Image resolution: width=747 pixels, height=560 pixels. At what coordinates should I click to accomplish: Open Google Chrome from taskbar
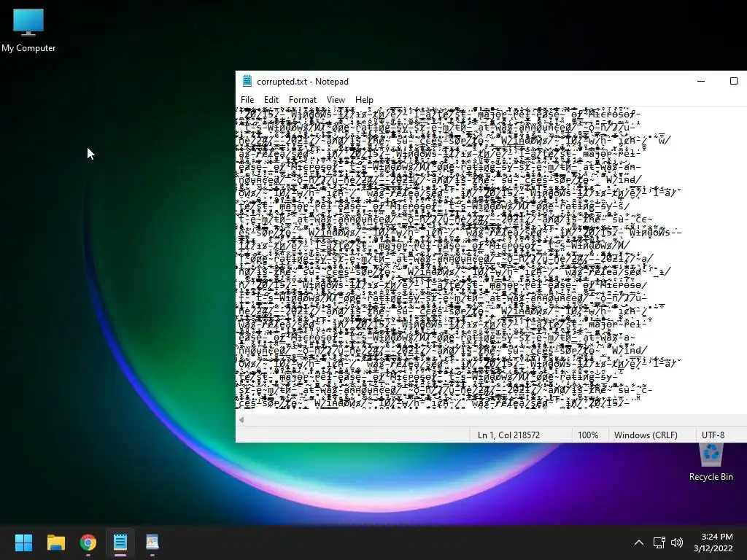(x=88, y=542)
